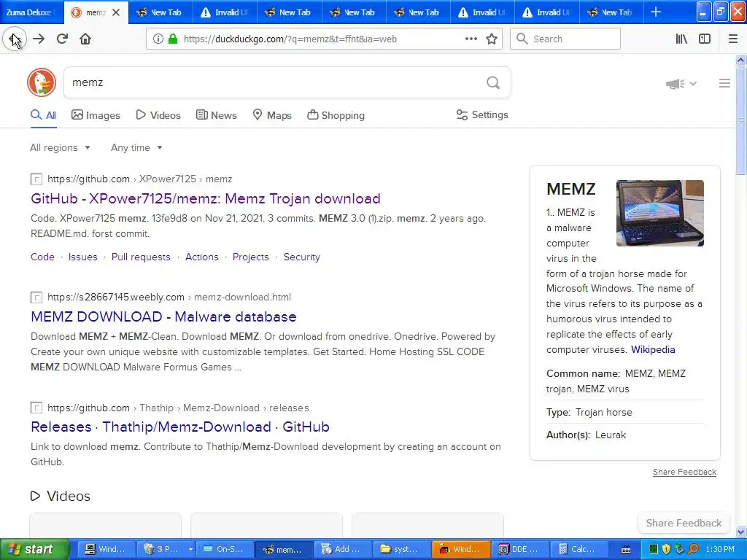The height and width of the screenshot is (560, 747).
Task: Open the Firefox hamburger menu
Action: 733,39
